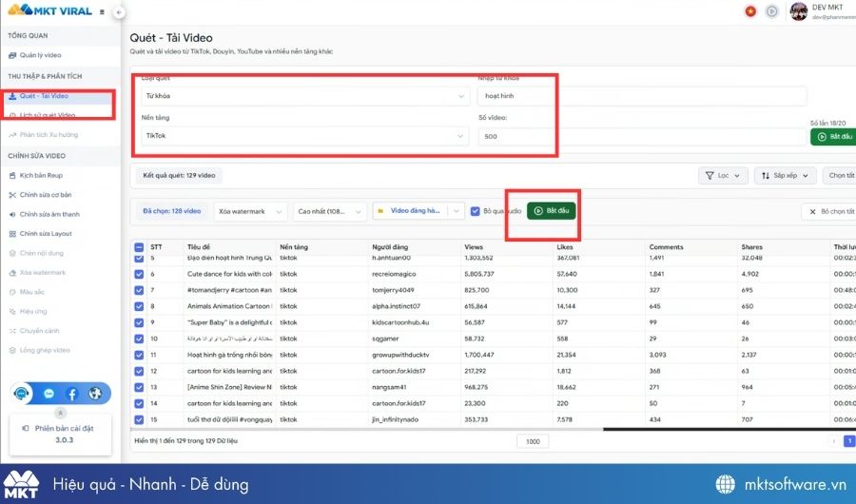Click the Người đăng column header

tap(390, 247)
